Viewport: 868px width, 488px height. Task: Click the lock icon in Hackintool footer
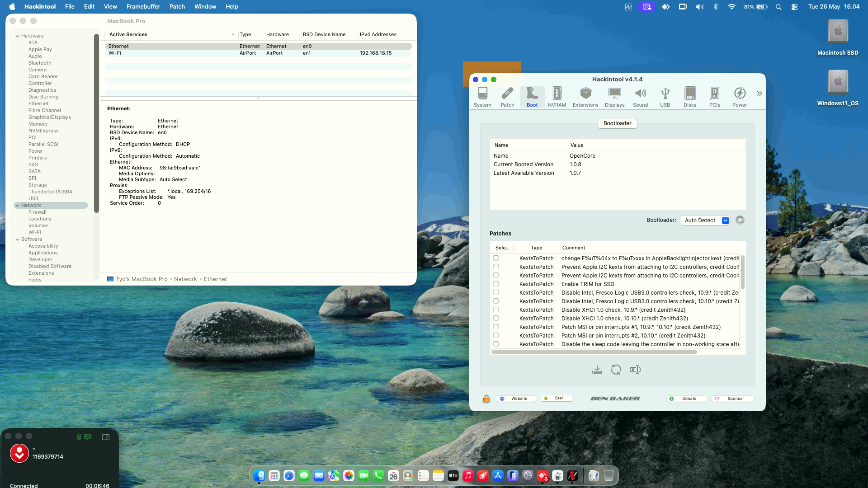point(486,399)
